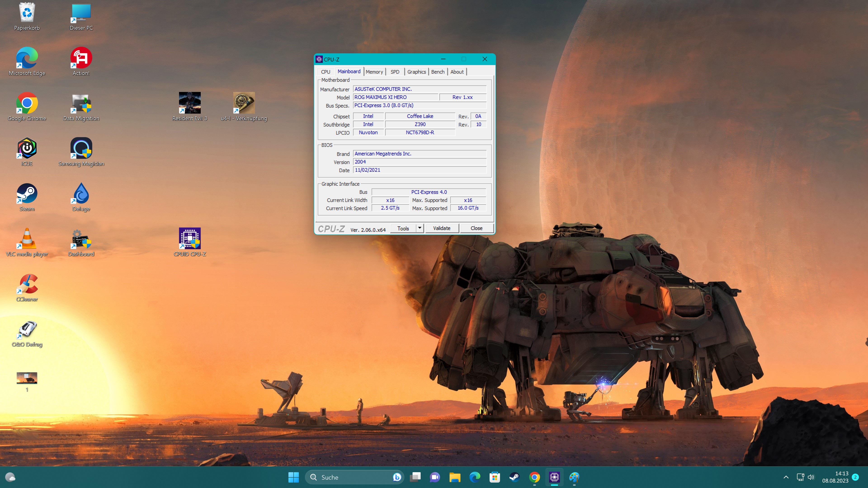Select the Deluge desktop shortcut
Viewport: 868px width, 488px height.
tap(81, 194)
